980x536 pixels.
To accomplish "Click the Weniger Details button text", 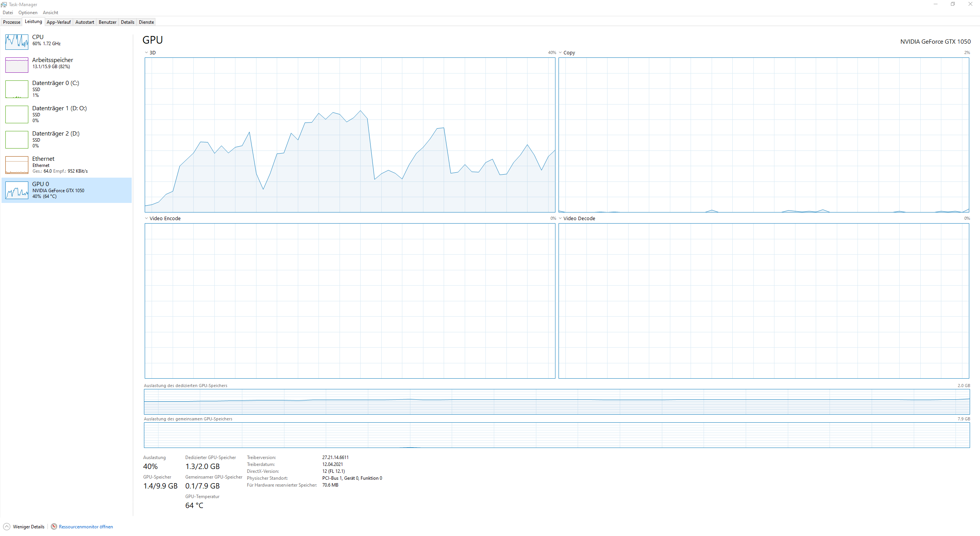I will pos(29,527).
